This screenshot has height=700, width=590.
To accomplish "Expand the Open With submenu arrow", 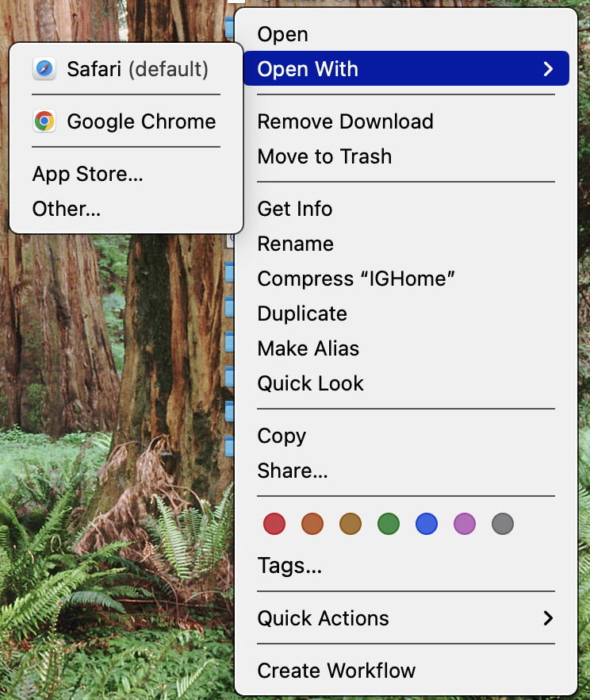I will tap(548, 69).
